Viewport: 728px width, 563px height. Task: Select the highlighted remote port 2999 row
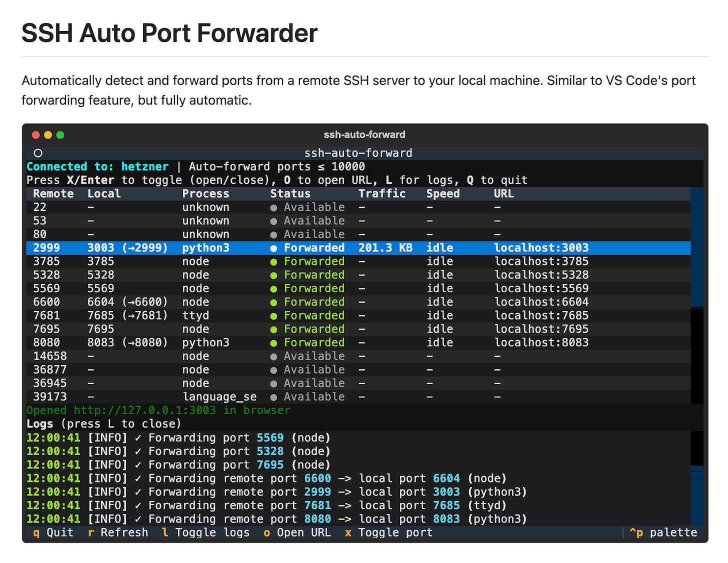point(358,248)
